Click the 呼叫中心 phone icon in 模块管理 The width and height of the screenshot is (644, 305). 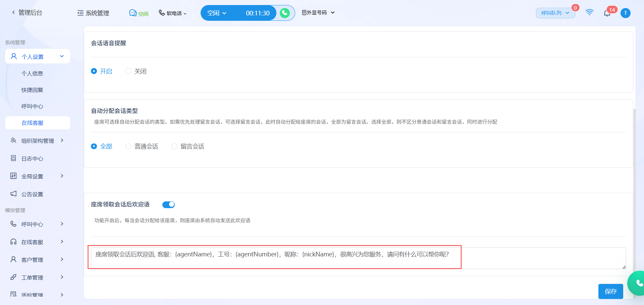13,224
